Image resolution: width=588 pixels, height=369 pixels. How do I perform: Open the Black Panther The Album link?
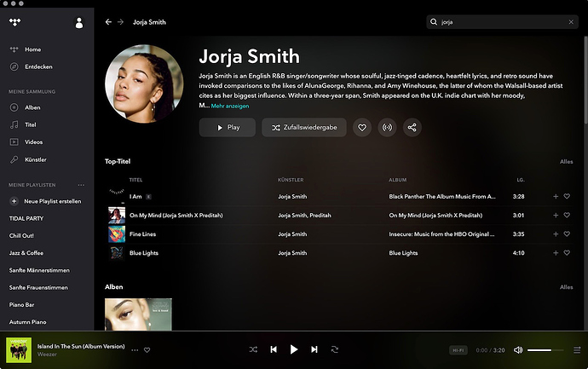tap(442, 197)
